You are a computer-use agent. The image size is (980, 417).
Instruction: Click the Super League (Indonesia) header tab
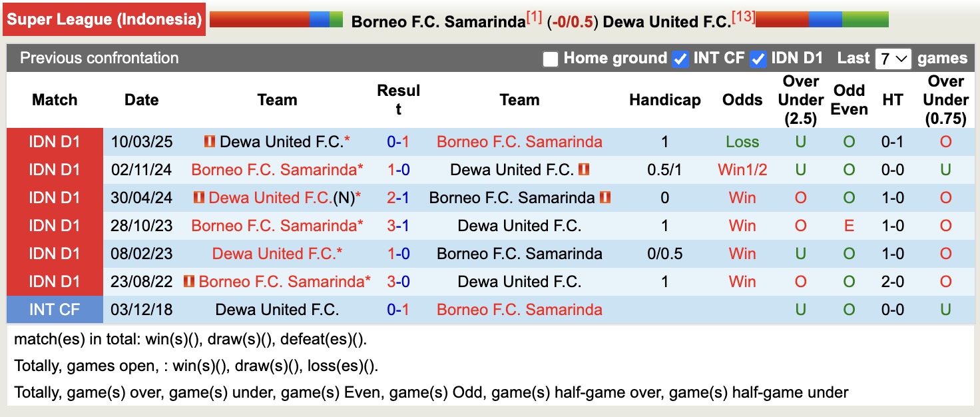point(105,19)
